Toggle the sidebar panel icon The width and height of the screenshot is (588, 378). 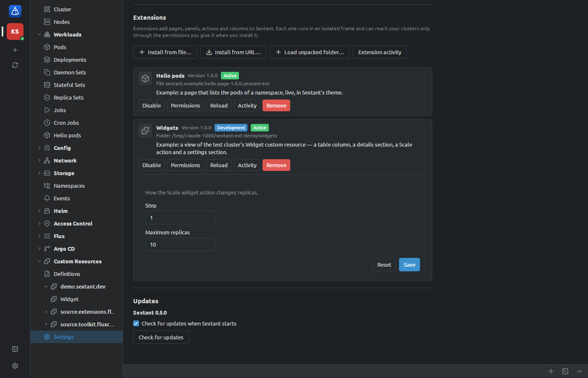pos(15,349)
